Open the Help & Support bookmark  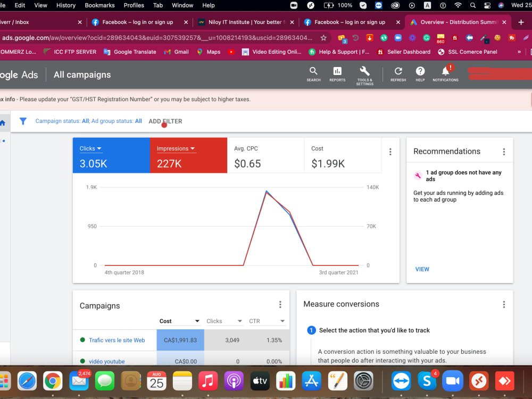[x=339, y=52]
